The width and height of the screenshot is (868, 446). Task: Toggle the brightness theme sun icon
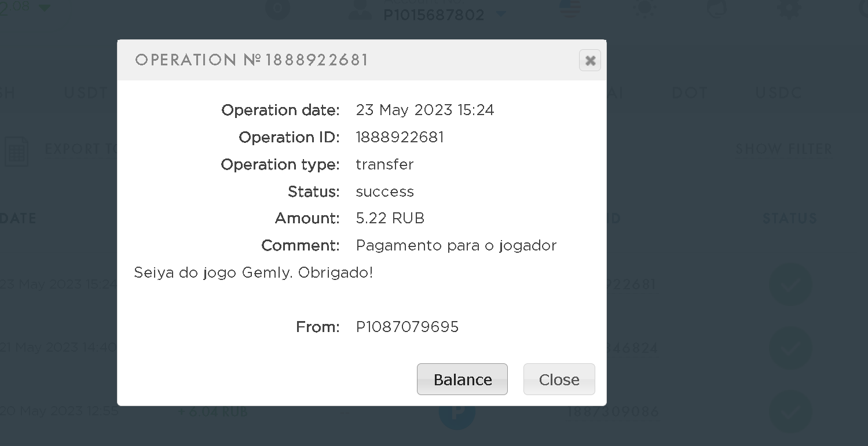[x=644, y=8]
